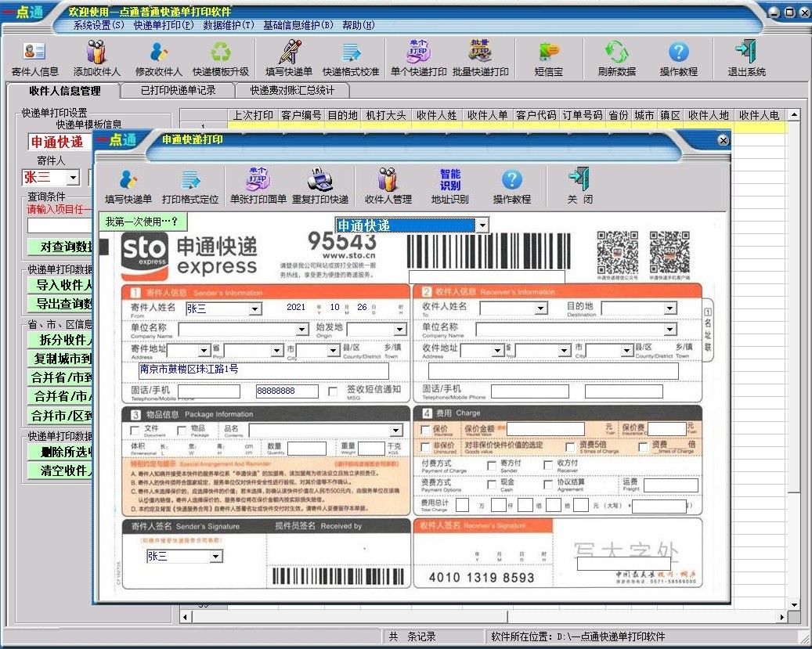Screen dimensions: 812x649
Task: Click the 收件人管理 dialog icon
Action: click(x=388, y=186)
